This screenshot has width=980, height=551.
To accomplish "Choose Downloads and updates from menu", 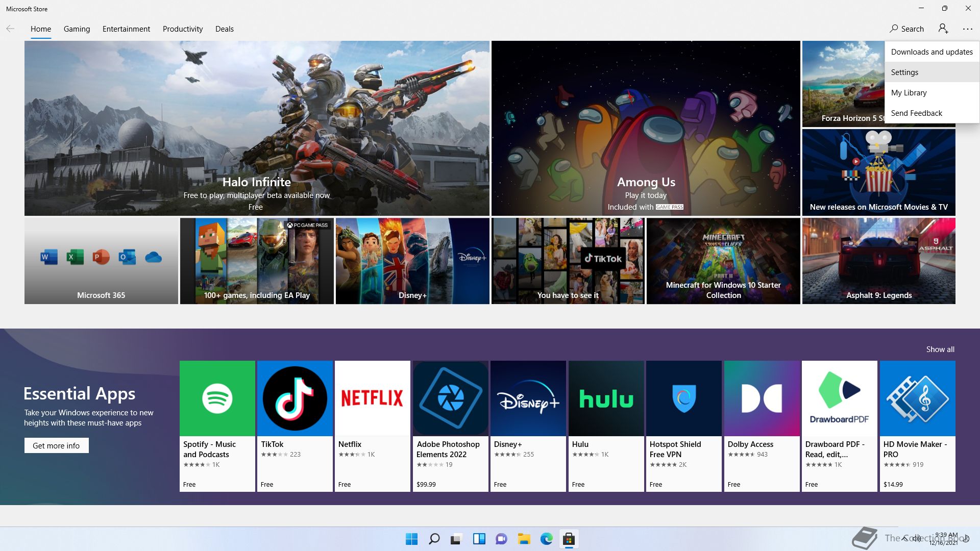I will click(932, 52).
